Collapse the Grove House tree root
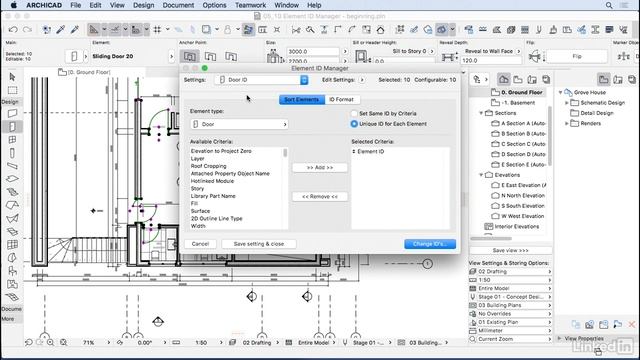This screenshot has width=640, height=360. pos(560,92)
